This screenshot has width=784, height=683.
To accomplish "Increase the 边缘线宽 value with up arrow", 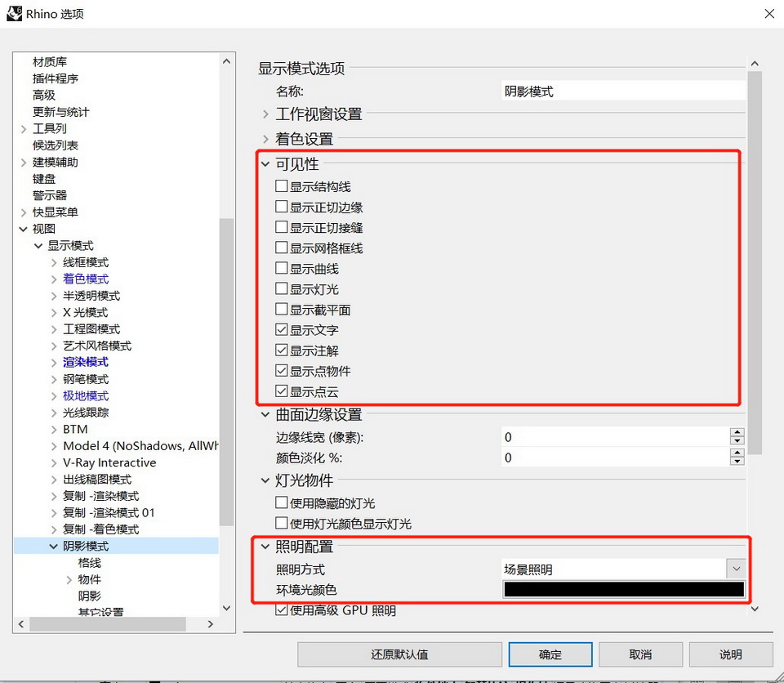I will coord(737,433).
